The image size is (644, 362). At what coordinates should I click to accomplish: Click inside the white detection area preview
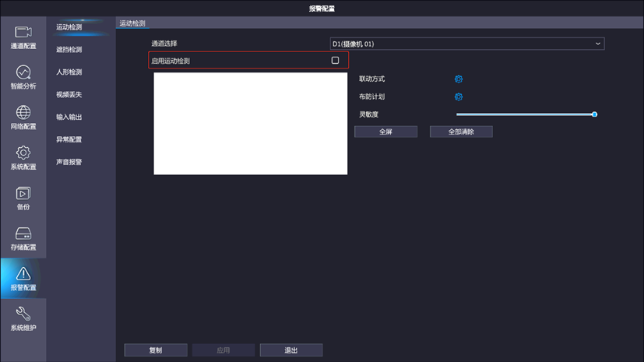tap(251, 124)
